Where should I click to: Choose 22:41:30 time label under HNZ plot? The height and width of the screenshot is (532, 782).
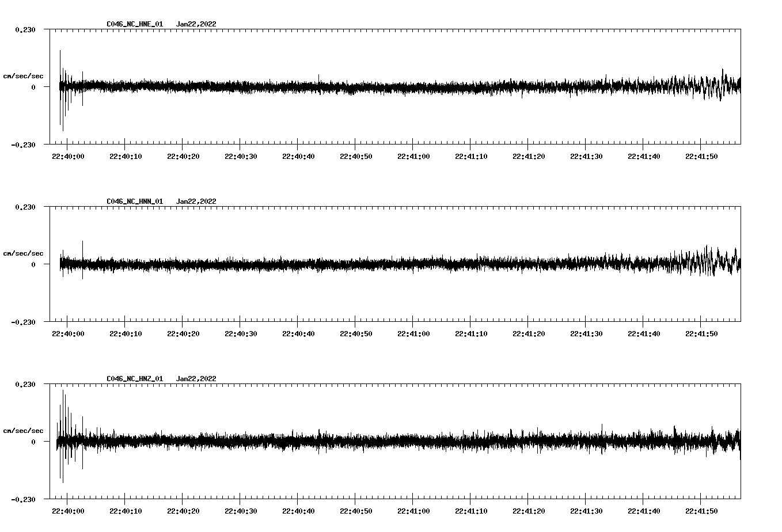point(586,511)
